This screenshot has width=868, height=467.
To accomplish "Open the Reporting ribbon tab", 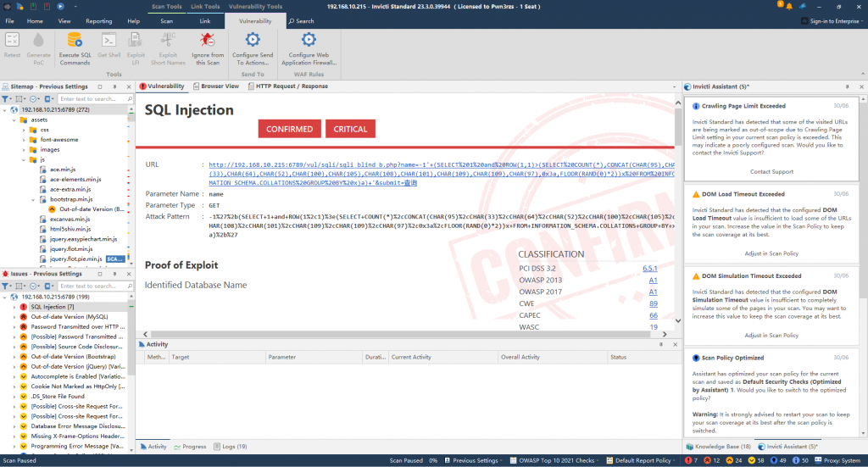I will [98, 21].
